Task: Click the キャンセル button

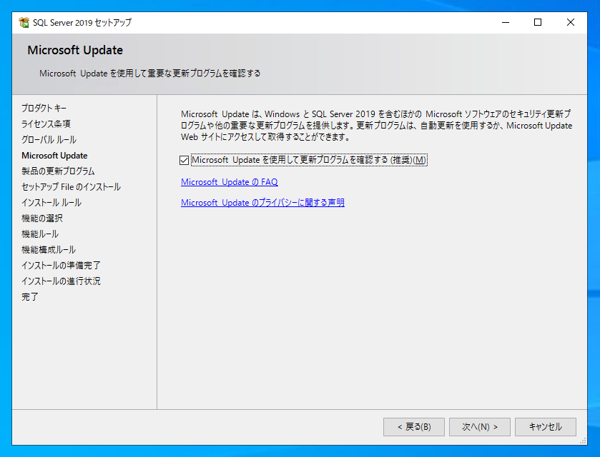Action: (545, 427)
